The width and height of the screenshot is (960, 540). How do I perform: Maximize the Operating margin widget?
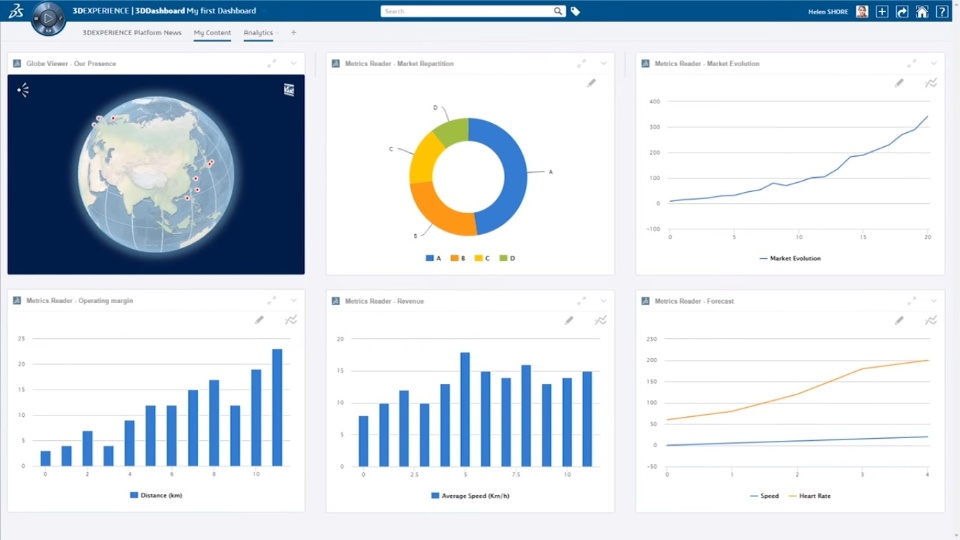click(x=272, y=300)
